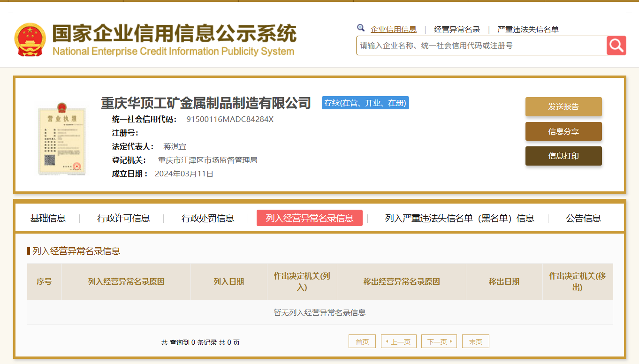639x364 pixels.
Task: Select 严重违法失信名单 search category
Action: (528, 29)
